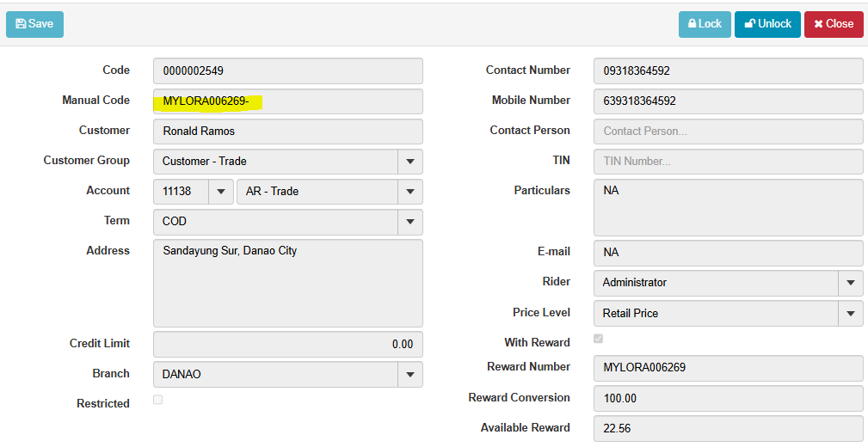Open the AR - Trade account dropdown
The image size is (868, 447).
click(409, 191)
